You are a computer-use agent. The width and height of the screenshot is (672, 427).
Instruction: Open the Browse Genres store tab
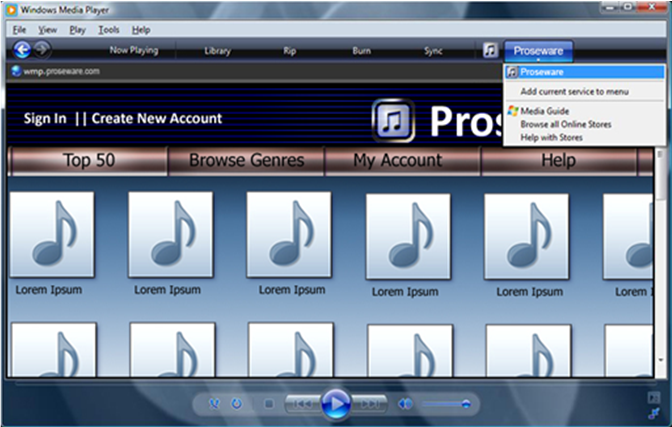click(x=246, y=160)
